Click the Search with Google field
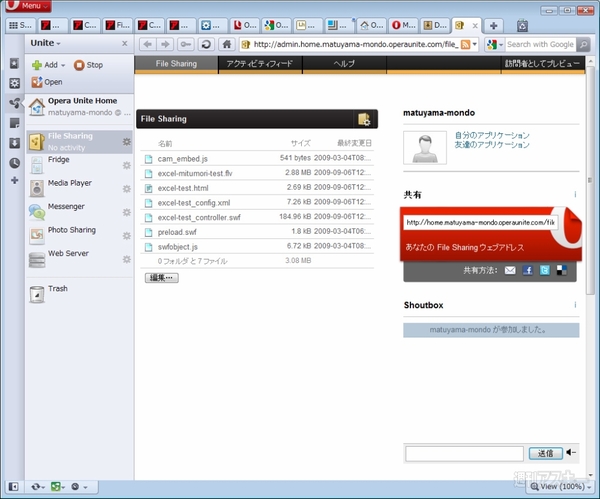This screenshot has width=600, height=499. pos(540,44)
